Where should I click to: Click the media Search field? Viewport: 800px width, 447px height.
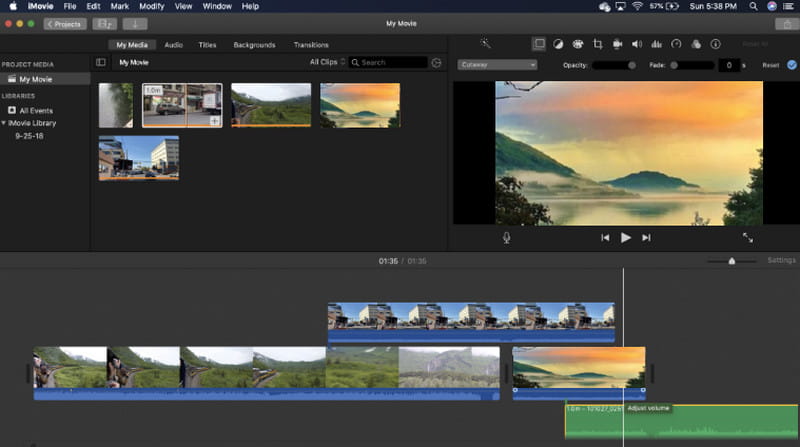[x=388, y=62]
